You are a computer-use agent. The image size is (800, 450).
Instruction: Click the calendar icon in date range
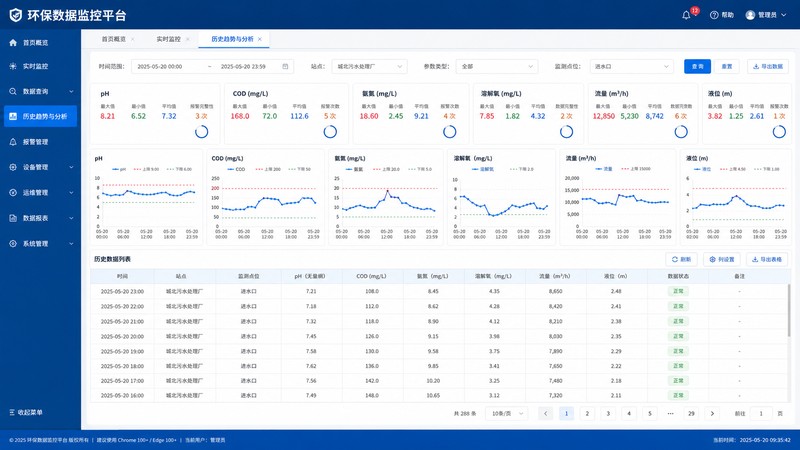click(285, 66)
